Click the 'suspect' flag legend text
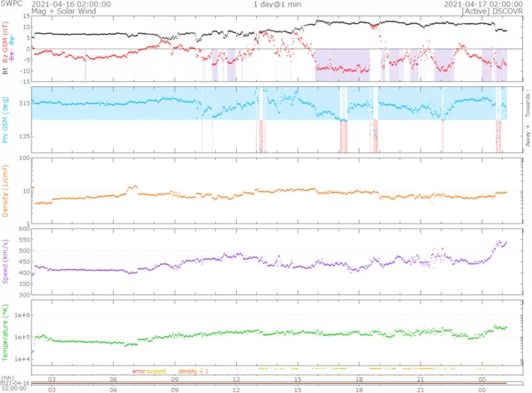This screenshot has height=393, width=532. tap(158, 370)
